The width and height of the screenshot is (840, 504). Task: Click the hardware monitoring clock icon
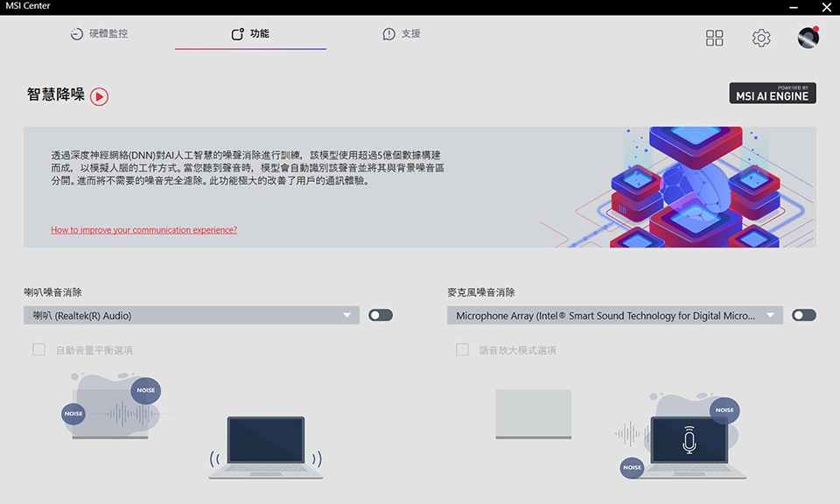77,34
